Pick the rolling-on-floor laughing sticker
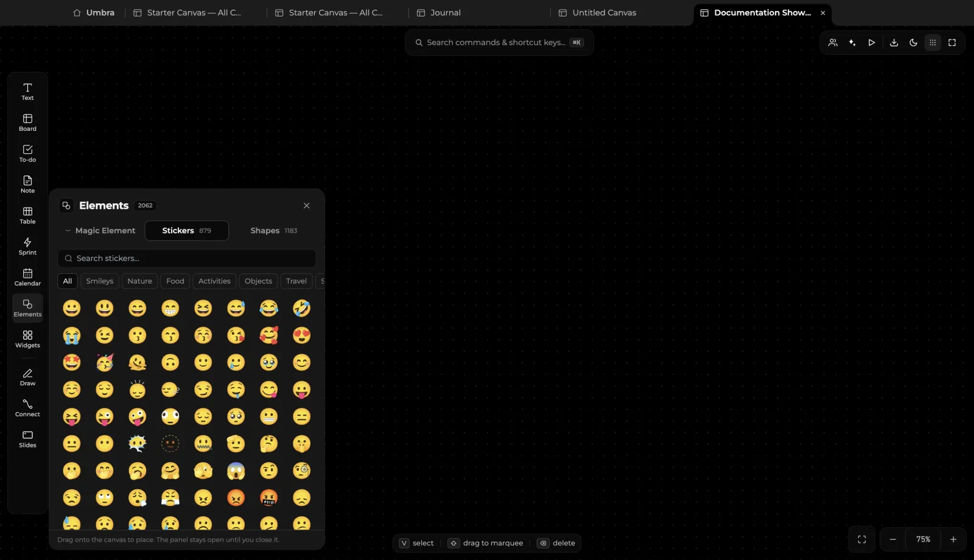This screenshot has height=560, width=974. coord(301,308)
